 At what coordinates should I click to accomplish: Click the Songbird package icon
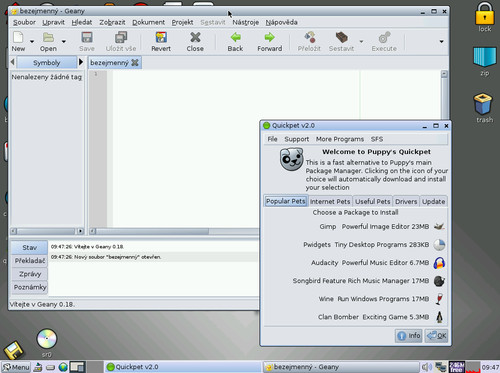[439, 281]
